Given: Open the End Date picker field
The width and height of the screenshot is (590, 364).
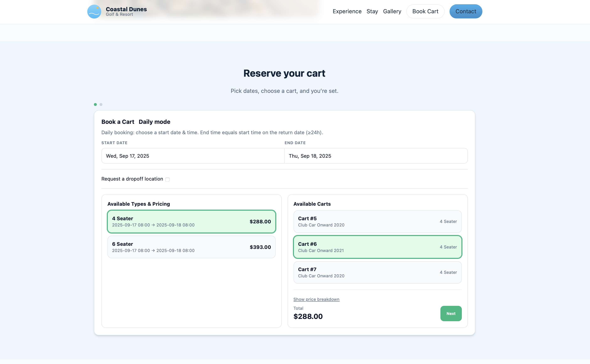Looking at the screenshot, I should [x=376, y=156].
